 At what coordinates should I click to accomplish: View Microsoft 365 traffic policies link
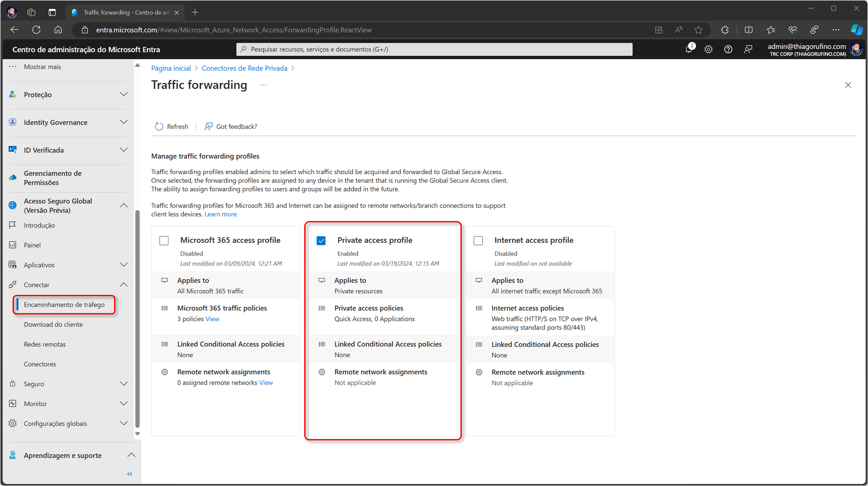pyautogui.click(x=213, y=319)
